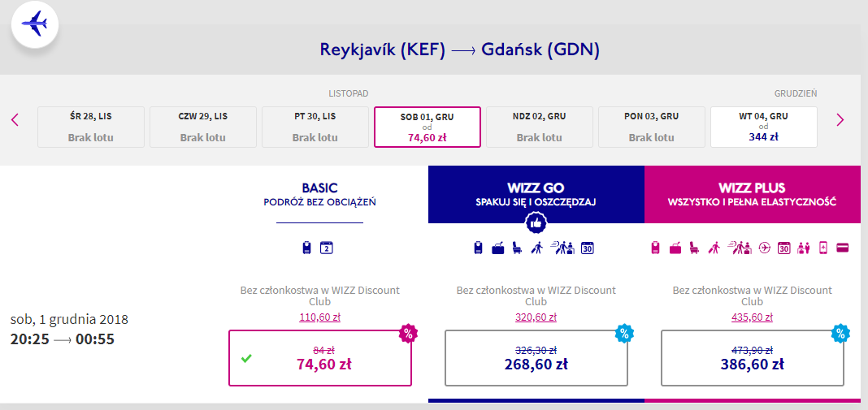Image resolution: width=868 pixels, height=410 pixels.
Task: Click the BASIC calendar icon with number 2
Action: [327, 248]
